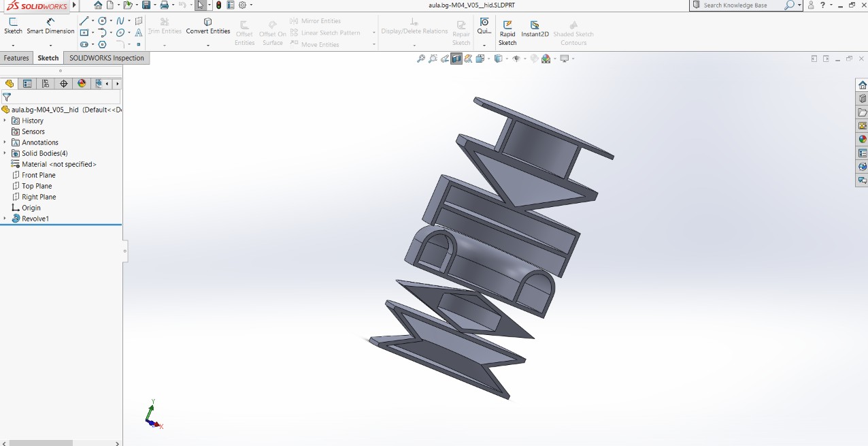Open the ConfigurationManager tab icon
868x446 pixels.
point(46,84)
